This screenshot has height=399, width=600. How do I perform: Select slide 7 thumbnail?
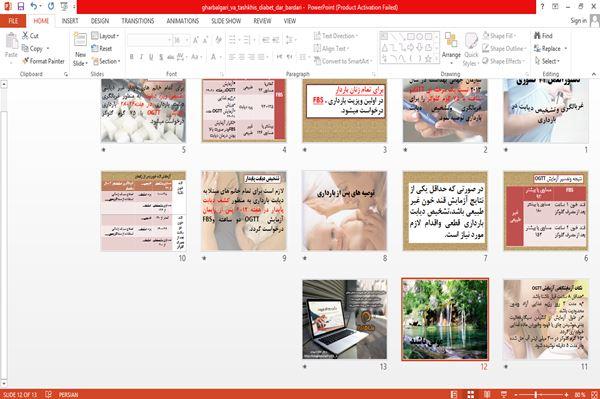[445, 211]
